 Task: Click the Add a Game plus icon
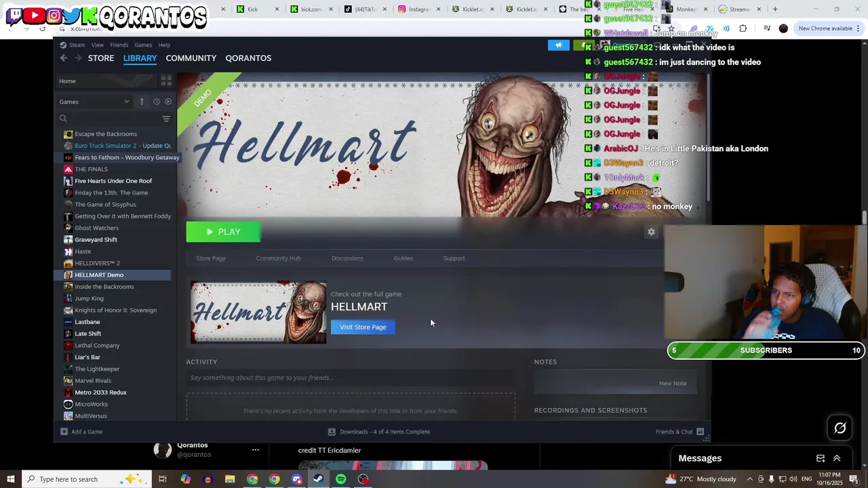(64, 432)
